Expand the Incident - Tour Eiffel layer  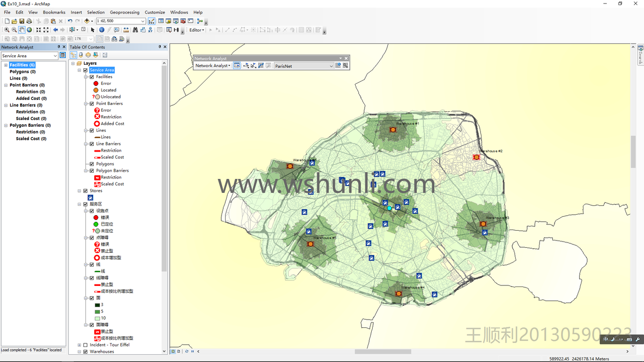(79, 345)
